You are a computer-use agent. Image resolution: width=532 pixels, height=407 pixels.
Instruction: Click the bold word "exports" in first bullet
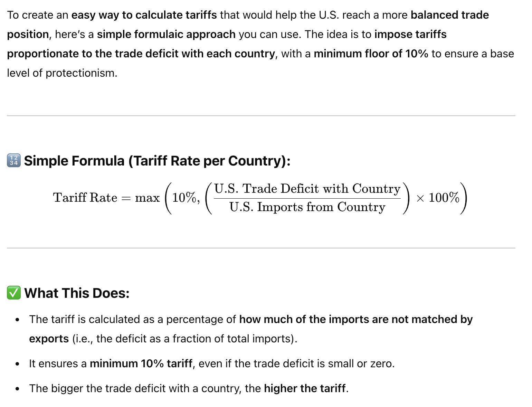click(x=49, y=339)
